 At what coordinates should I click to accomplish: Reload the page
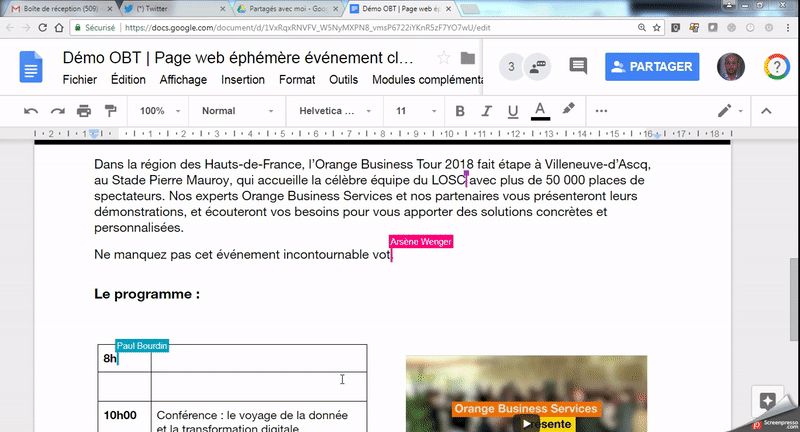click(43, 28)
